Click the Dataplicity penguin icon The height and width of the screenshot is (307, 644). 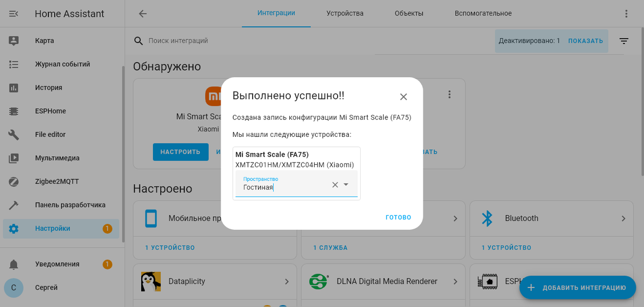[151, 281]
